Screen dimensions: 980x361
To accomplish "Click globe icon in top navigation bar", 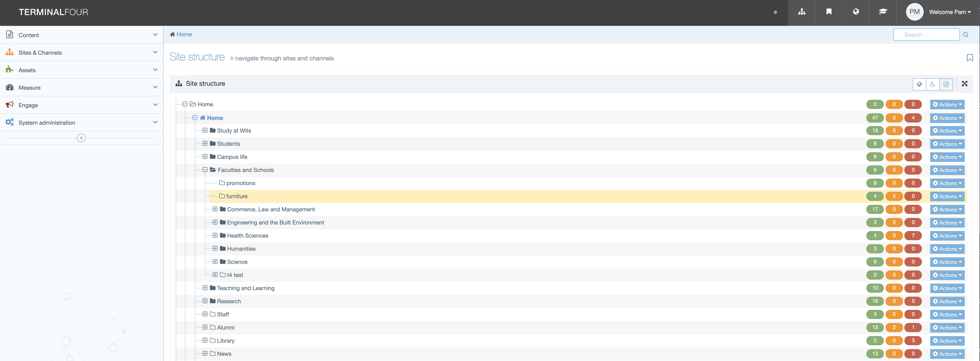I will pos(856,12).
